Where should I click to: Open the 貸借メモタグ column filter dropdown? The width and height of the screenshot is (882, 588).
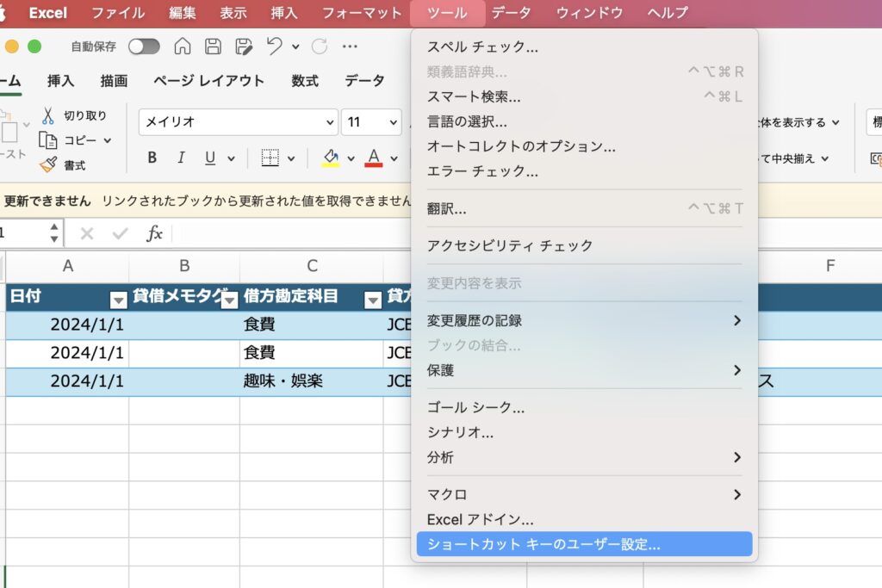pyautogui.click(x=229, y=300)
